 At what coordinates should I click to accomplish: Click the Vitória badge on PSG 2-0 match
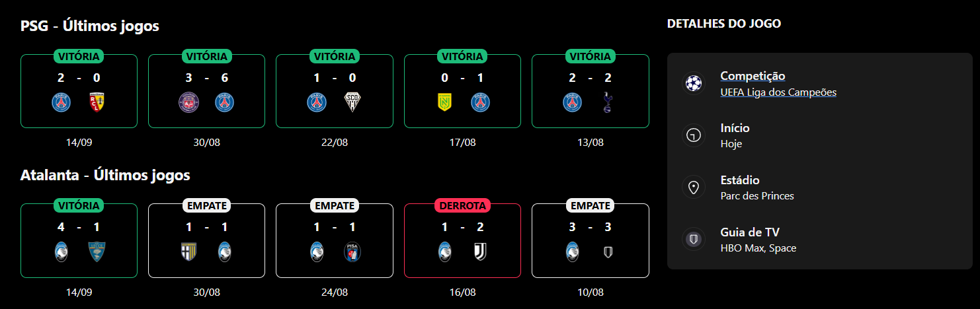click(x=79, y=56)
